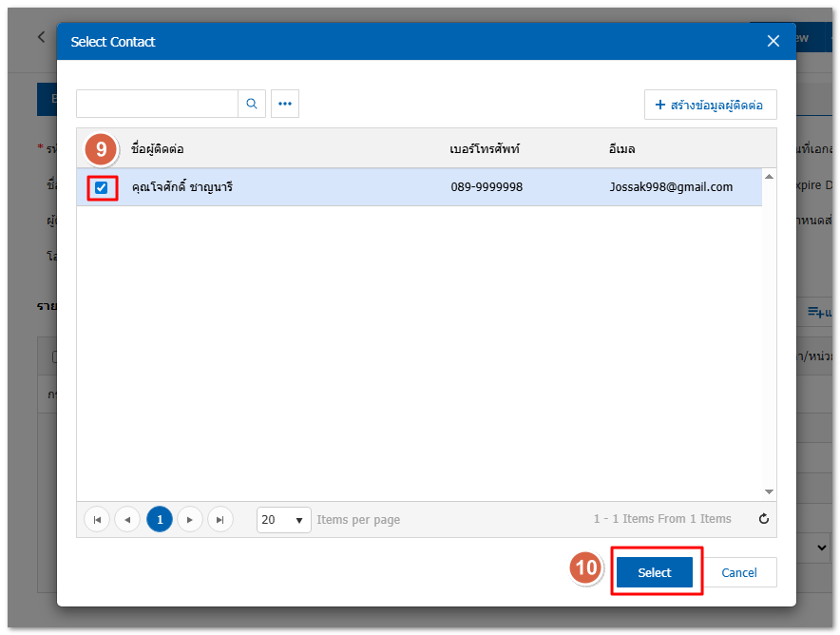Jump to the last page of contacts

click(x=220, y=519)
